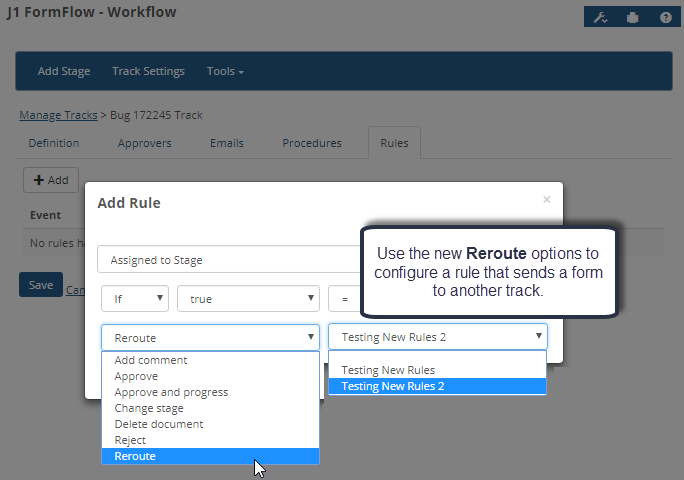The width and height of the screenshot is (684, 480).
Task: Close the Add Rule dialog
Action: tap(546, 200)
